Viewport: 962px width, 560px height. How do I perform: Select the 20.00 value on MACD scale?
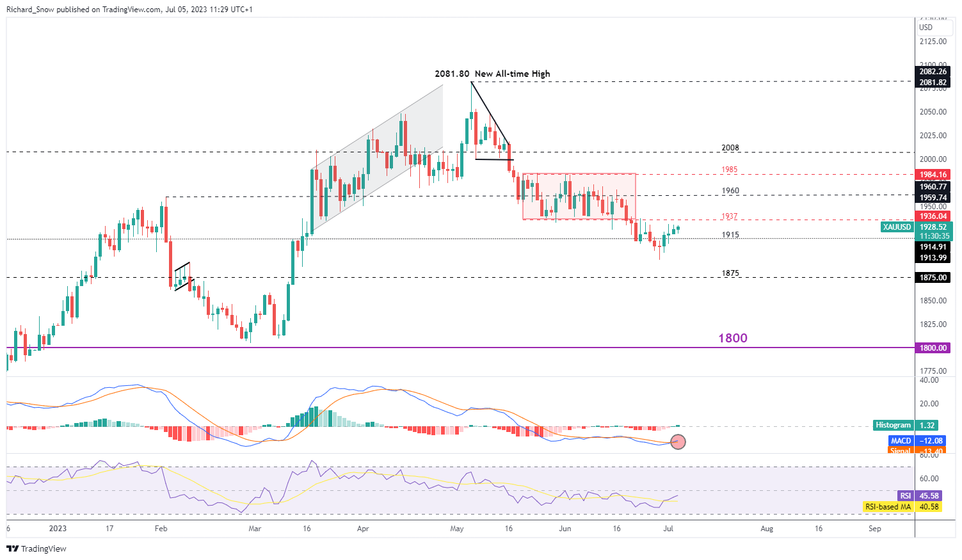coord(929,404)
